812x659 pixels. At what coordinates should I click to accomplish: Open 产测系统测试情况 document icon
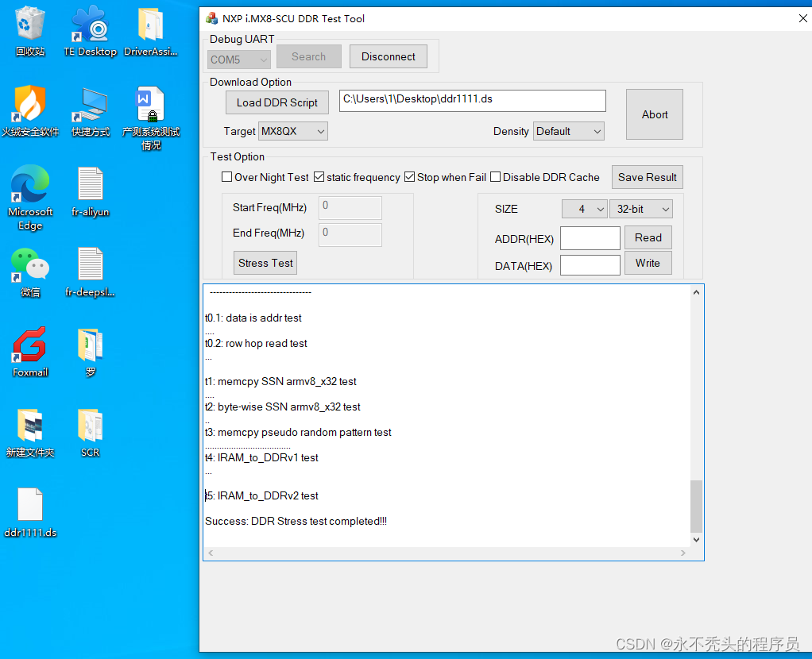coord(151,118)
